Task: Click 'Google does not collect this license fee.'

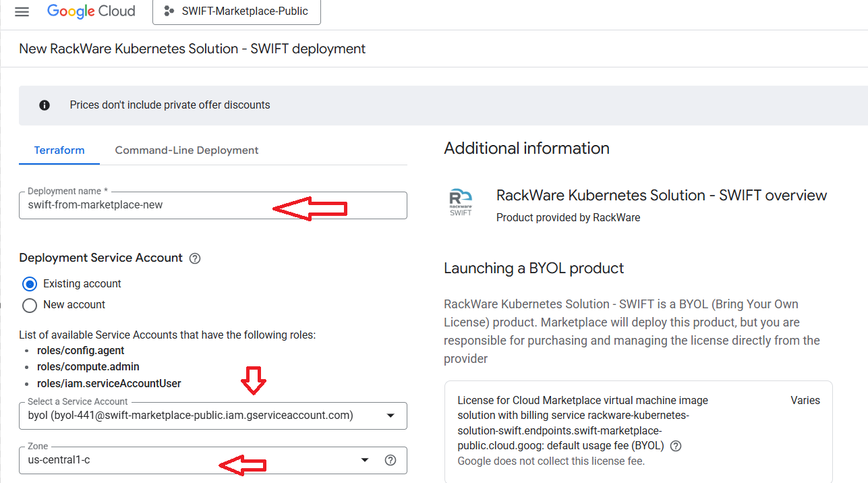Action: tap(551, 461)
